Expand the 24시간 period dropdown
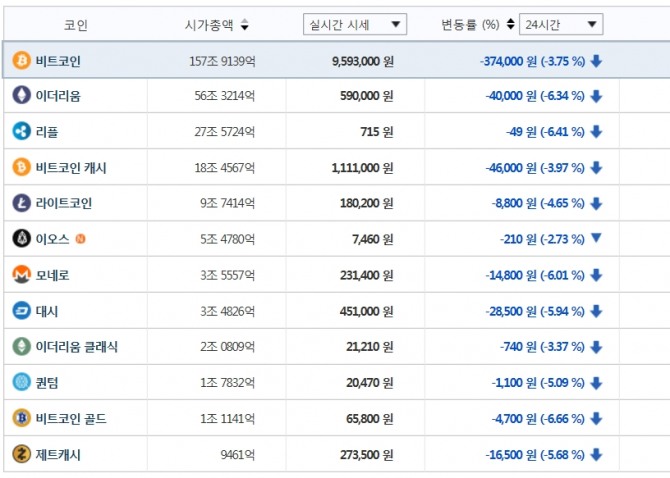This screenshot has height=478, width=670. [x=560, y=24]
